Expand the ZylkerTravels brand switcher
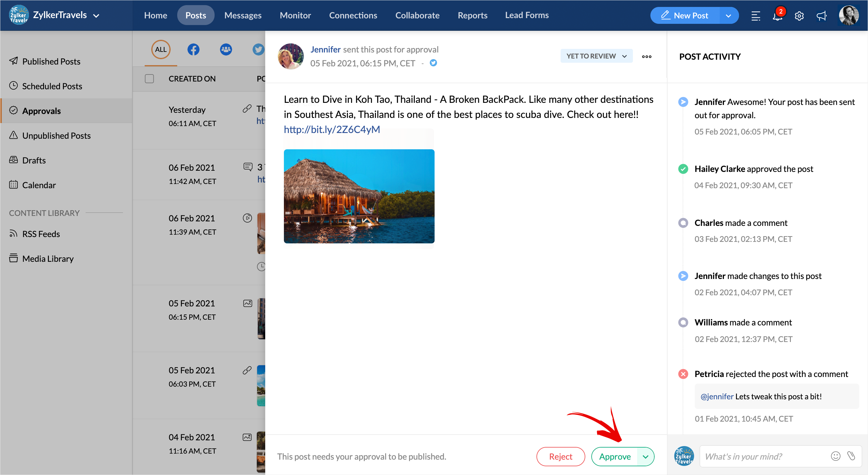The image size is (868, 475). (x=96, y=15)
